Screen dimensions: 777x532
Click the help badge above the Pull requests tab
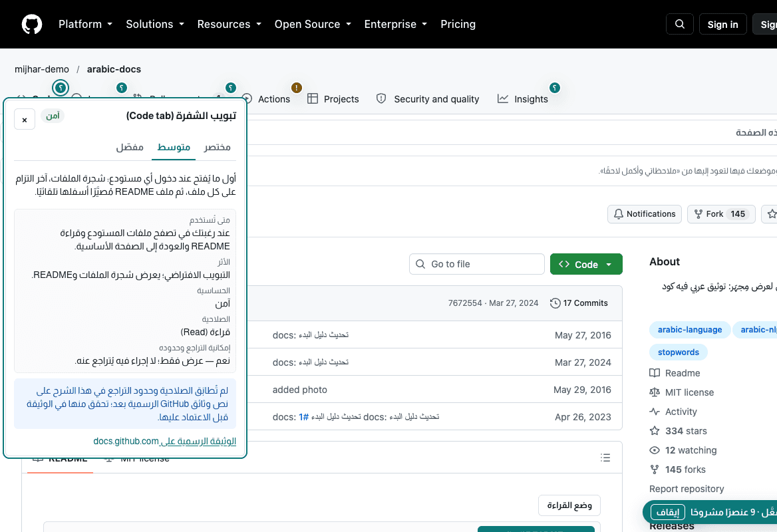[x=230, y=88]
